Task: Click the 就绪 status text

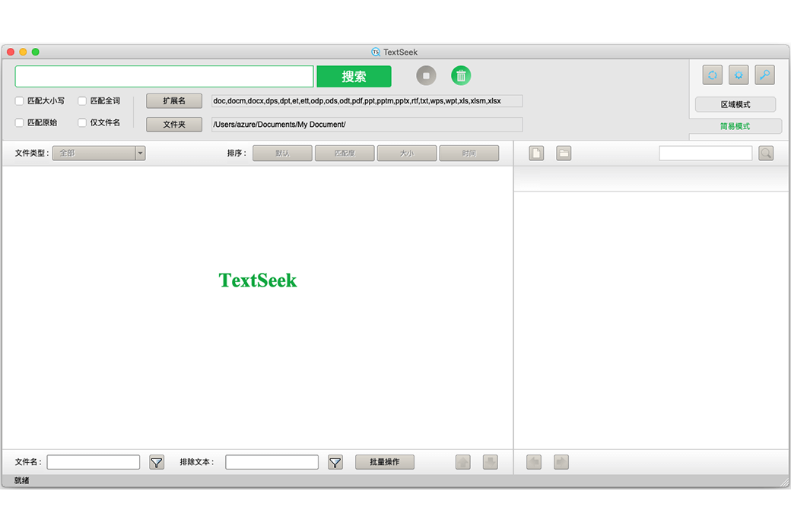Action: point(22,480)
